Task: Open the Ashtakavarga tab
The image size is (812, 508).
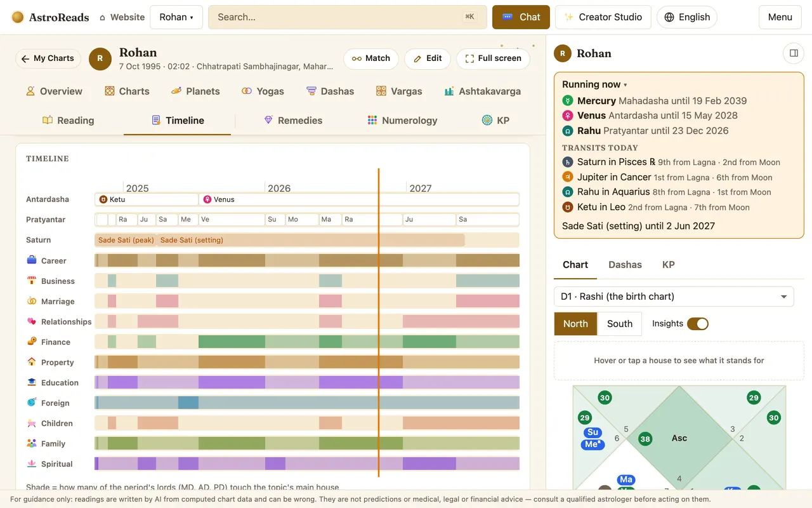Action: [x=483, y=91]
